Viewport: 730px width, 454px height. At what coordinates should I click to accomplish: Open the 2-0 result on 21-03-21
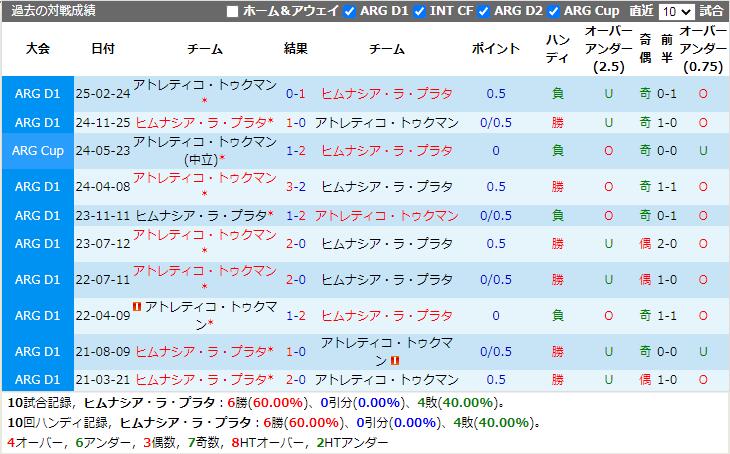tap(296, 379)
